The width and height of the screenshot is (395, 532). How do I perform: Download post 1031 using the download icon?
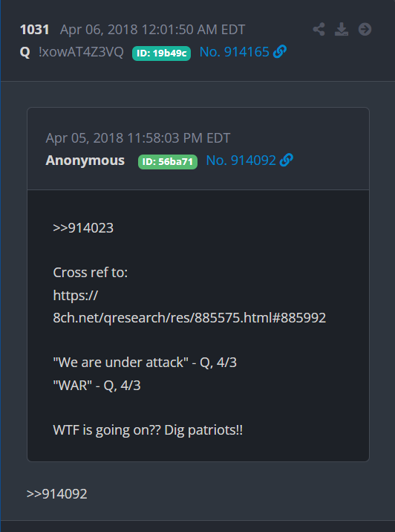(342, 29)
